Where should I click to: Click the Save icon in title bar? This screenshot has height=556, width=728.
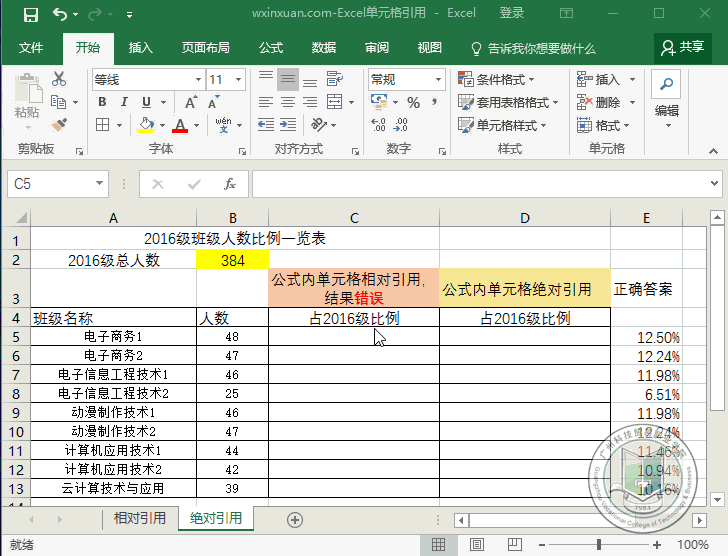(x=30, y=14)
